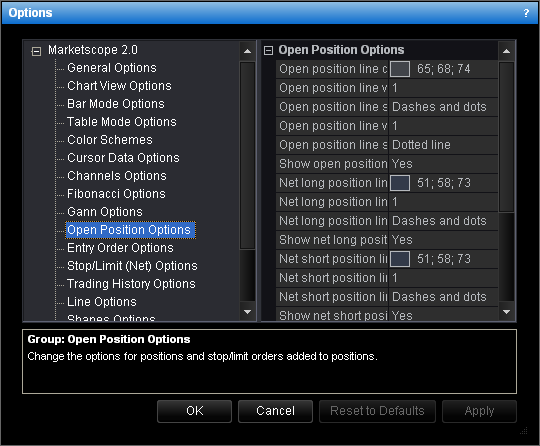Toggle Show net long position Yes value
Image resolution: width=540 pixels, height=446 pixels.
click(x=443, y=240)
